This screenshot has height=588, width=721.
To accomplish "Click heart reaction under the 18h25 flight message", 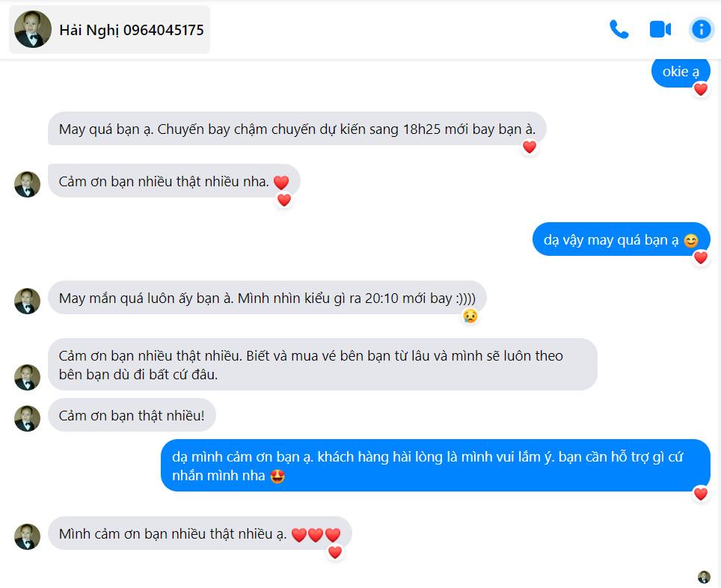I will click(x=530, y=147).
